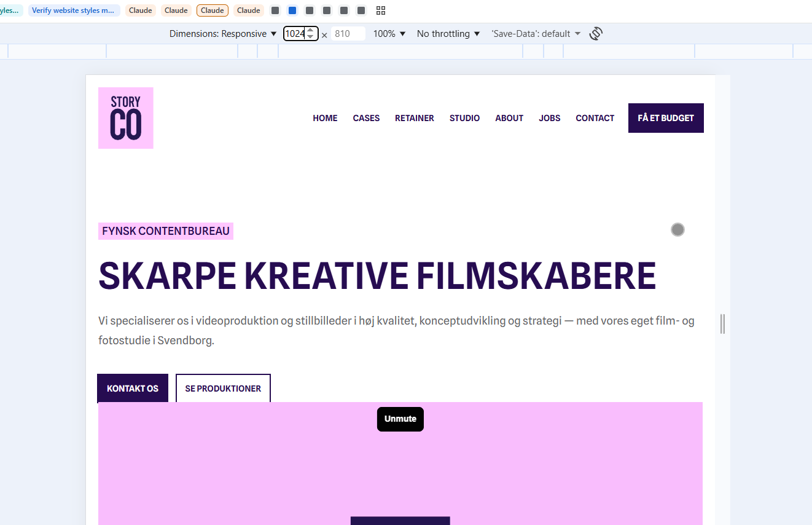
Task: Click the rotate device orientation icon
Action: (x=596, y=34)
